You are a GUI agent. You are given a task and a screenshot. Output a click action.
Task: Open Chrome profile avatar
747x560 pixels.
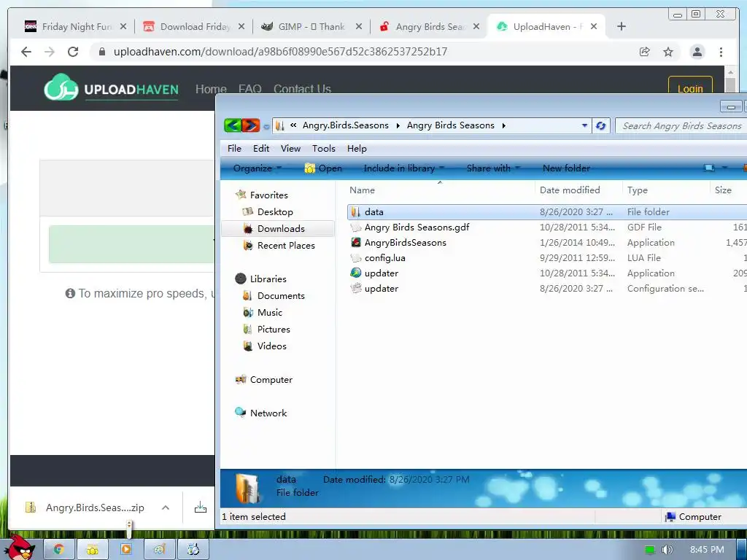[697, 52]
